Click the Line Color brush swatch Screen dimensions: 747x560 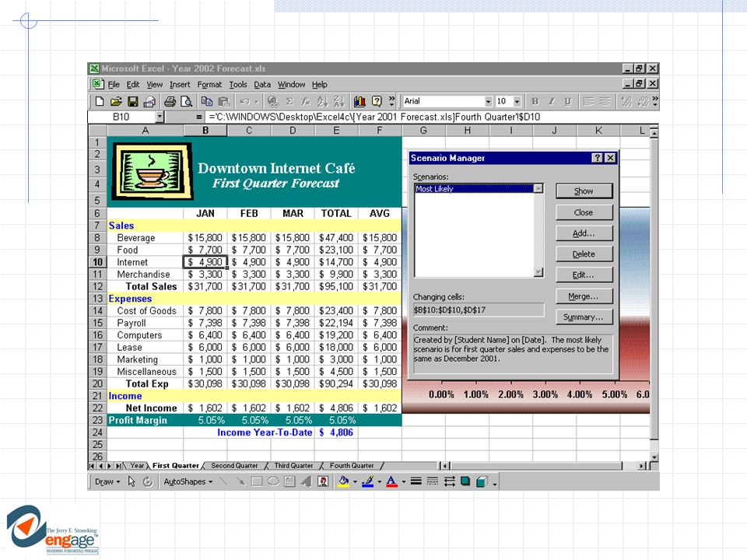(x=368, y=481)
